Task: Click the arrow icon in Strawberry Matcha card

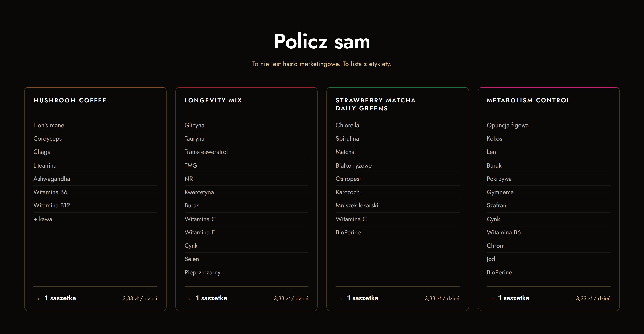Action: click(x=340, y=299)
